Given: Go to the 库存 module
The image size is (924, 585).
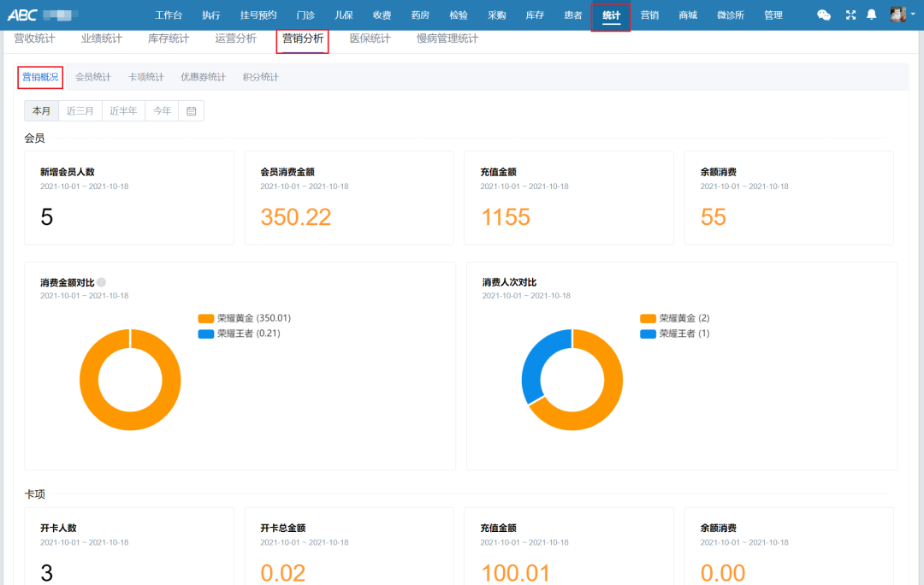Looking at the screenshot, I should (535, 15).
